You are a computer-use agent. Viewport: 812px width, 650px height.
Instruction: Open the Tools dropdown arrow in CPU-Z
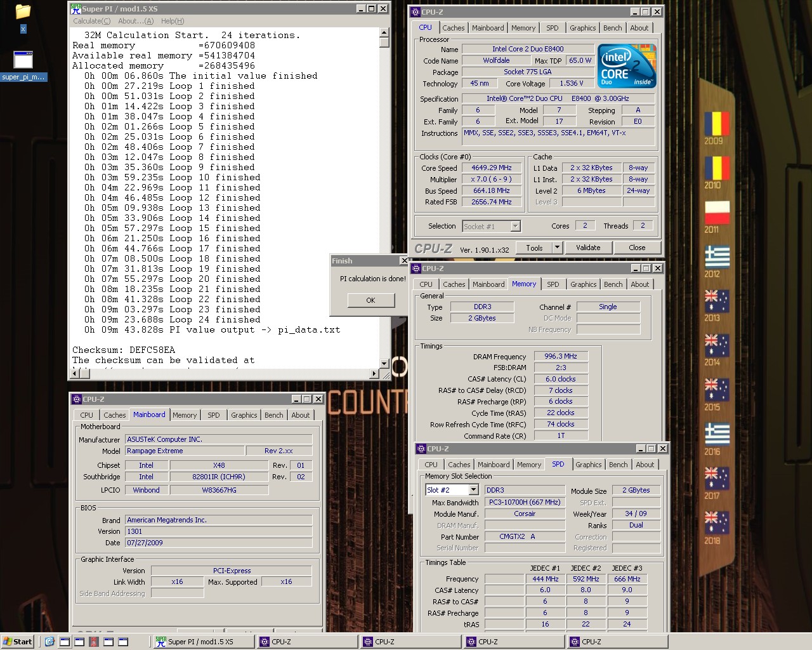click(x=557, y=248)
